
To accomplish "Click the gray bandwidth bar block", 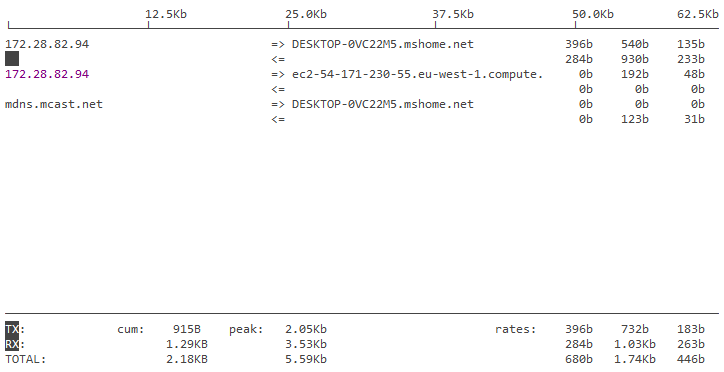I will tap(12, 59).
